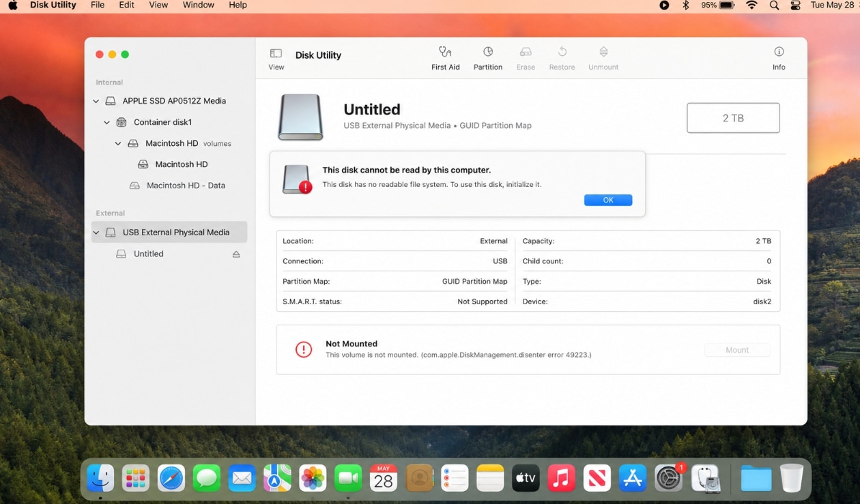Open Mail from the Dock

[x=242, y=478]
